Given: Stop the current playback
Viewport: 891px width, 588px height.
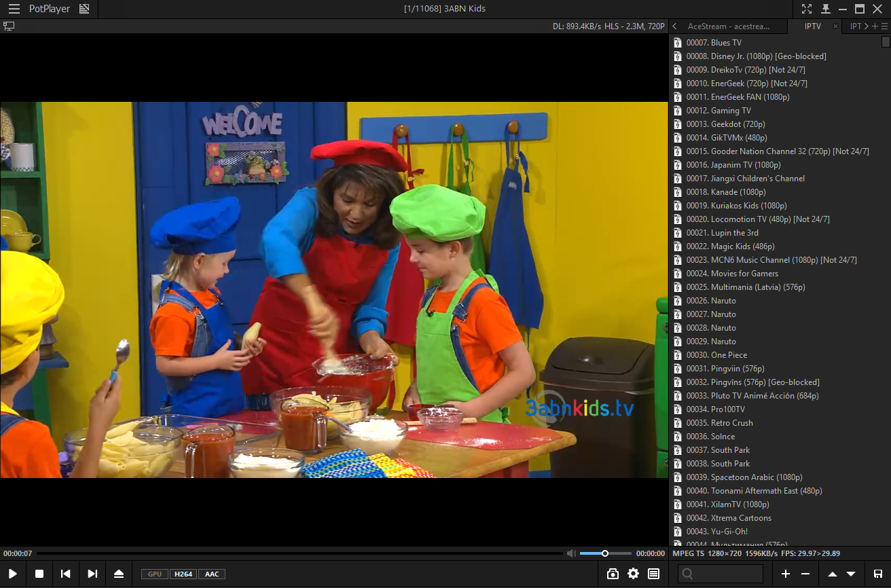Looking at the screenshot, I should click(x=39, y=574).
